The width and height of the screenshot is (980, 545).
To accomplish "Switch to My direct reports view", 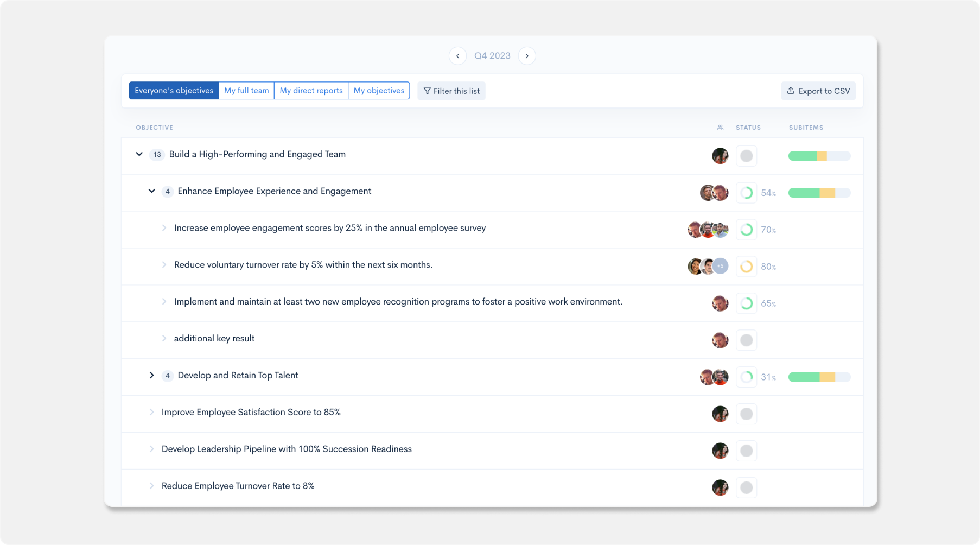I will (311, 90).
